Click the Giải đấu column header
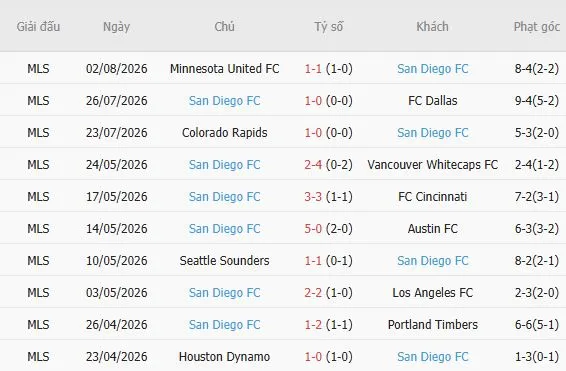This screenshot has width=566, height=371. 38,27
